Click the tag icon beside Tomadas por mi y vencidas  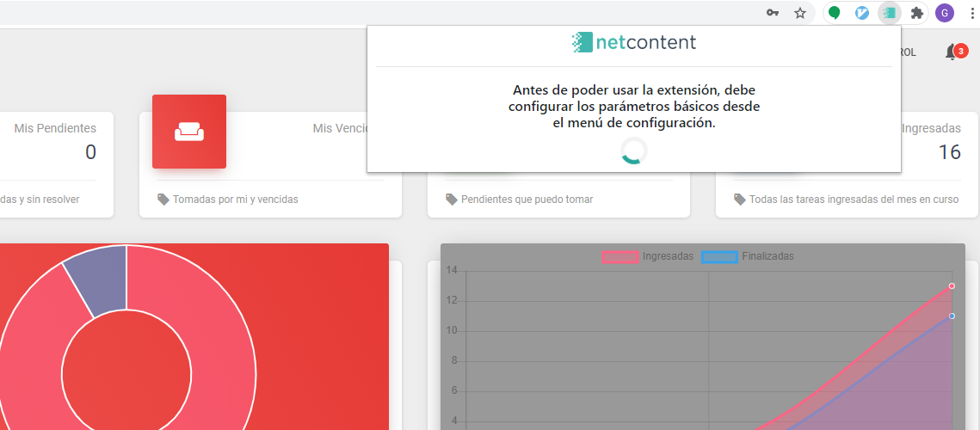[x=163, y=200]
